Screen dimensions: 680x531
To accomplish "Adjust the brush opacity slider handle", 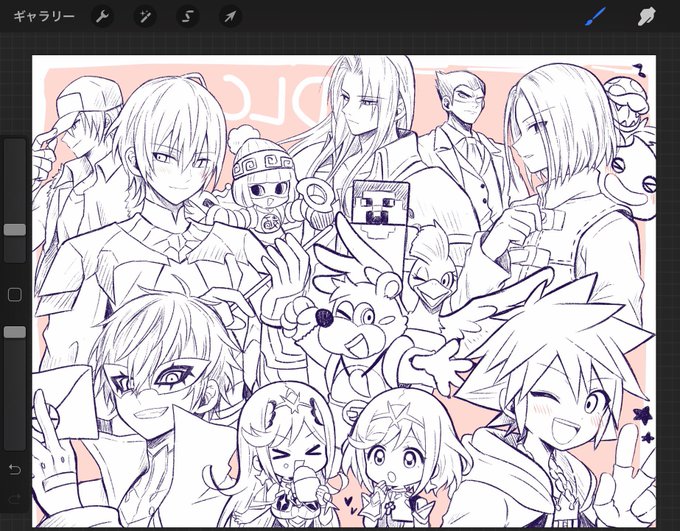I will [x=15, y=332].
